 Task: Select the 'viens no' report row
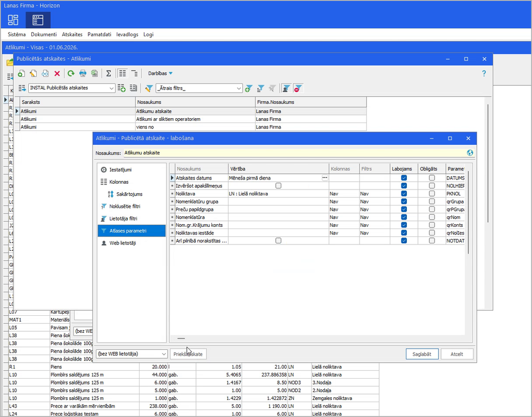(190, 127)
